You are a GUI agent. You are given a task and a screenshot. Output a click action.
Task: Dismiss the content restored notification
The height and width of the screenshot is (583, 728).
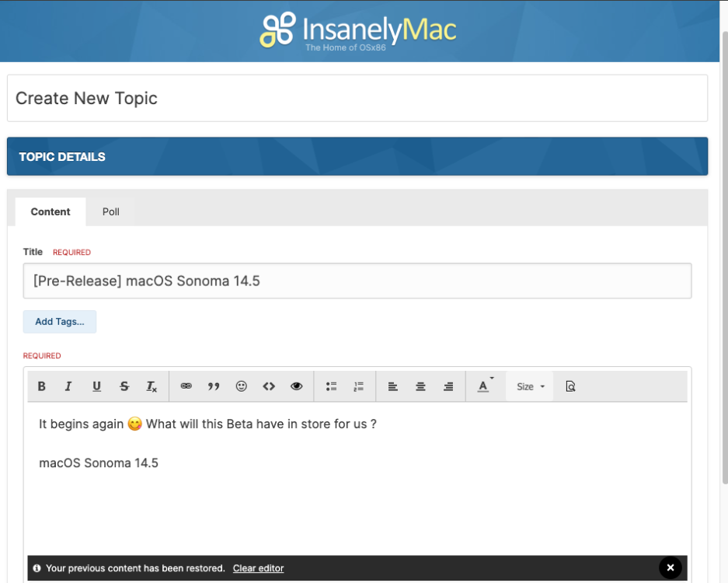(671, 567)
